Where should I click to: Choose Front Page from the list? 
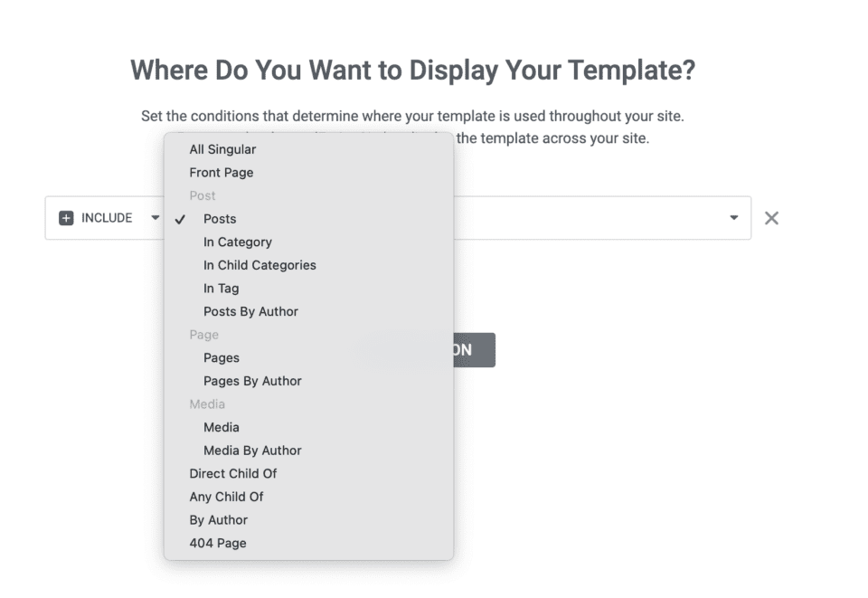222,173
